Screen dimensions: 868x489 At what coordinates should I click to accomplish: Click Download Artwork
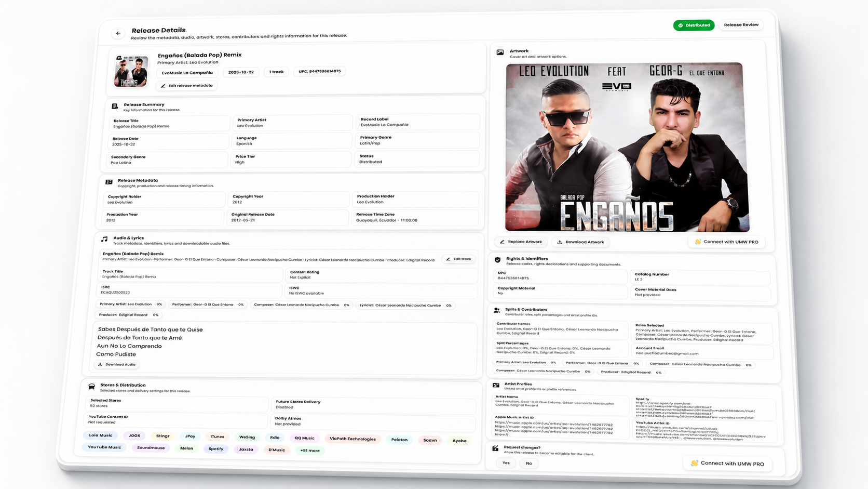(x=581, y=242)
